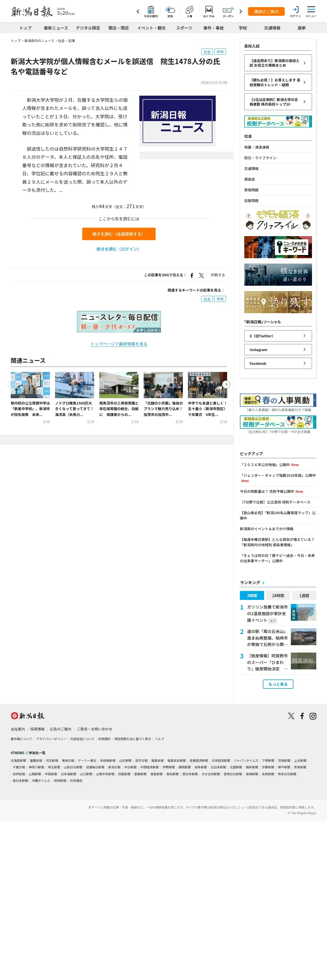Open the トップ navigation item
Viewport: 327px width, 980px height.
click(25, 28)
